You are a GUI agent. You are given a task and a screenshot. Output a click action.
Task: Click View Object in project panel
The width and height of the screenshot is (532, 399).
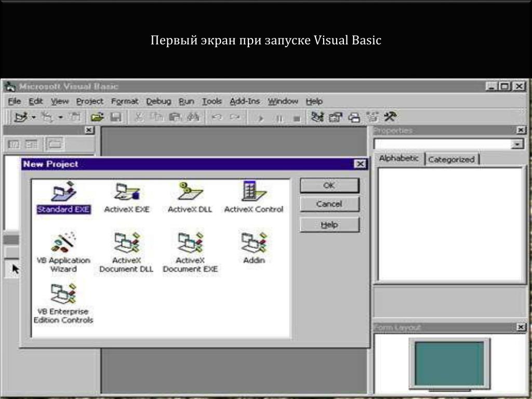point(32,144)
